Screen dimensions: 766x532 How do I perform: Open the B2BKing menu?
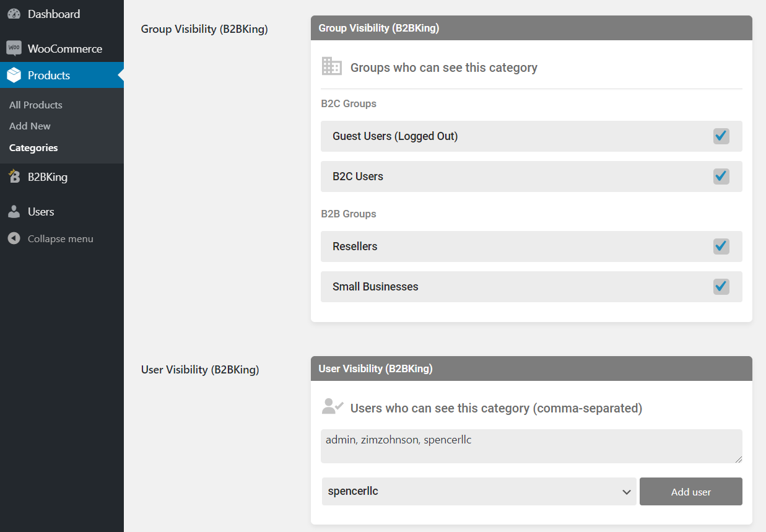[47, 177]
